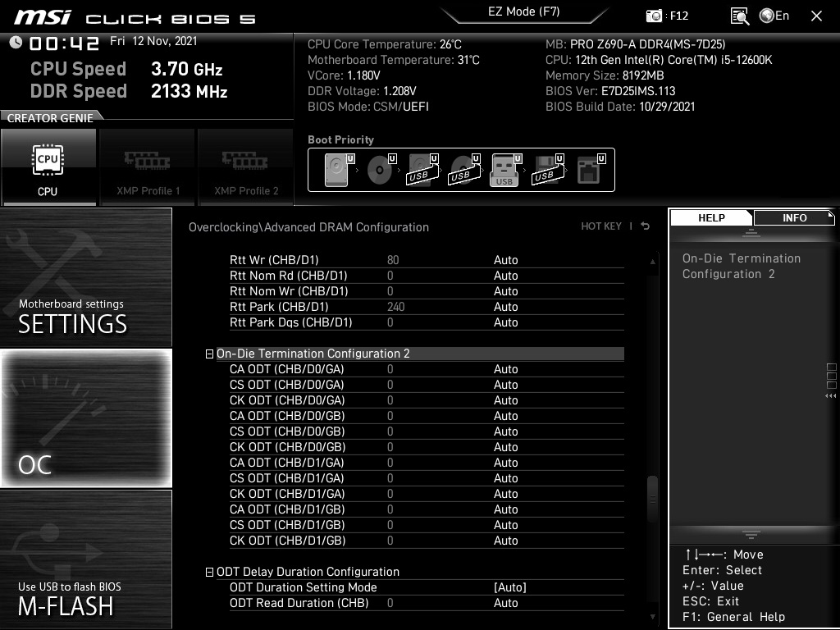Edit Rtt Wr (CHB/D1) Auto value

[505, 260]
